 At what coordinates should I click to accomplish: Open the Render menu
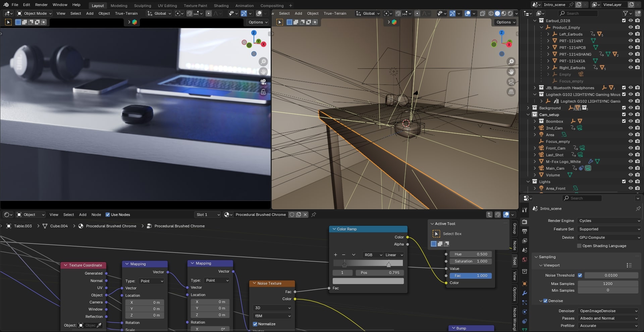(x=41, y=5)
